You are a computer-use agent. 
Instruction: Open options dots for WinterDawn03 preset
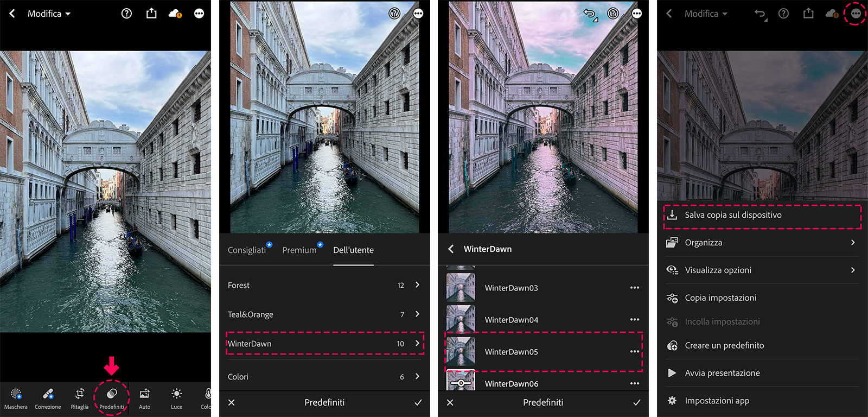[x=635, y=288]
